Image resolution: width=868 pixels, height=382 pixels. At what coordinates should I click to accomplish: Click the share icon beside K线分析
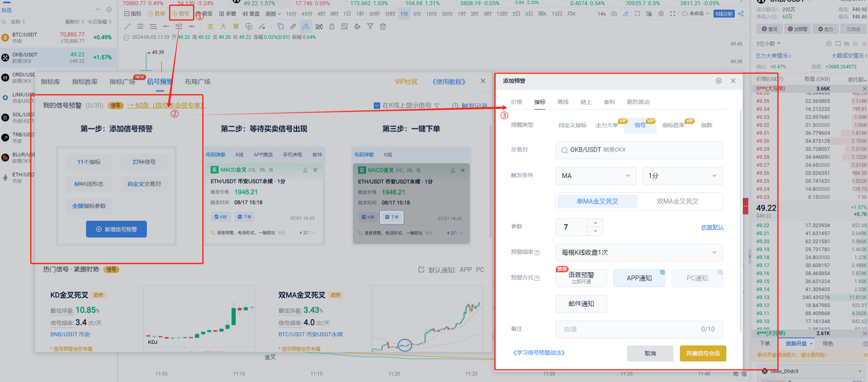[x=741, y=14]
